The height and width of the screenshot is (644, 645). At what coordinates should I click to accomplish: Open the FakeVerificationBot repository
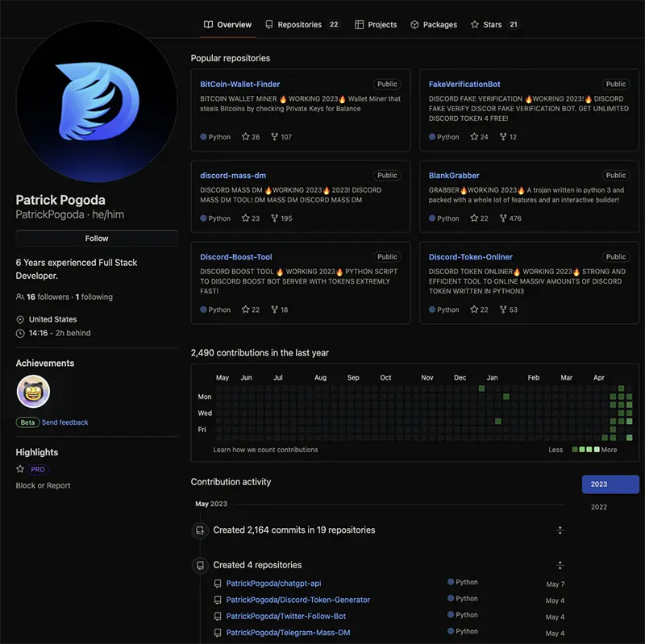(x=464, y=85)
